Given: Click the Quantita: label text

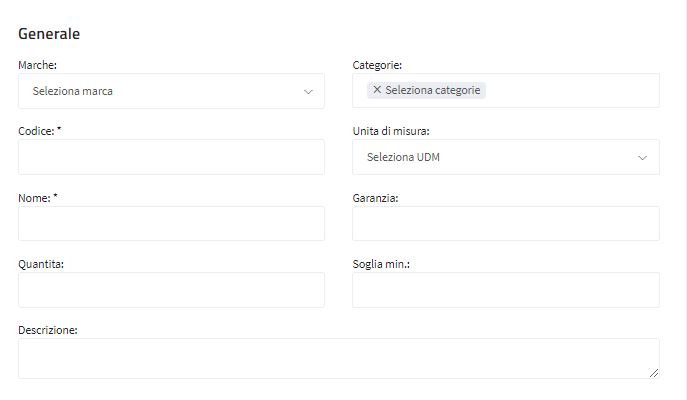Looking at the screenshot, I should (41, 264).
